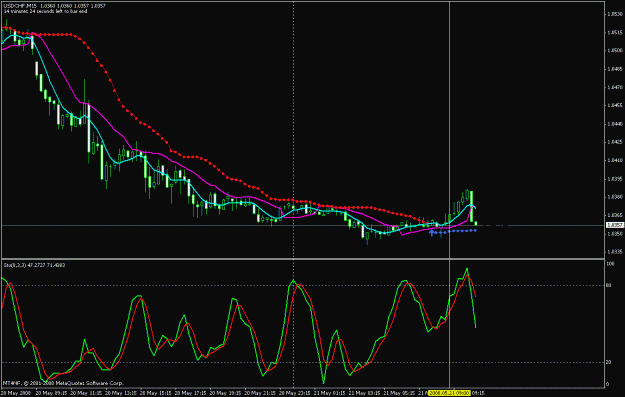Click the 1.0380 price scale label
625x397 pixels.
(615, 197)
